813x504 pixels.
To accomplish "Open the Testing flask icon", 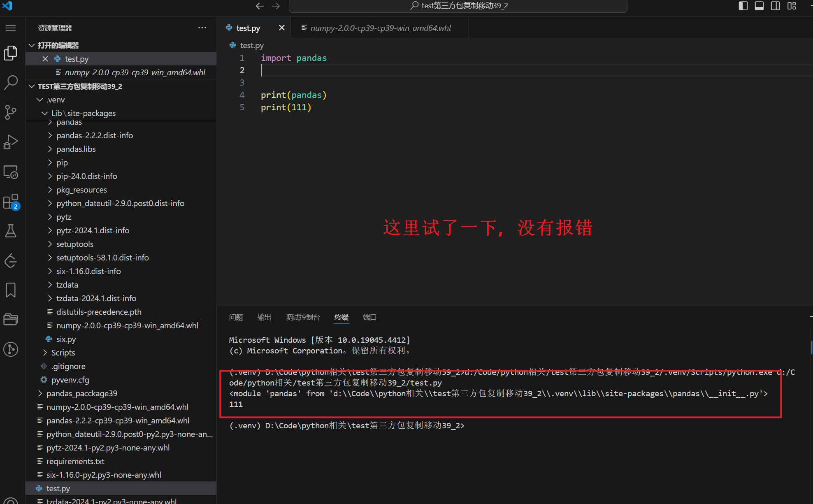I will point(11,231).
